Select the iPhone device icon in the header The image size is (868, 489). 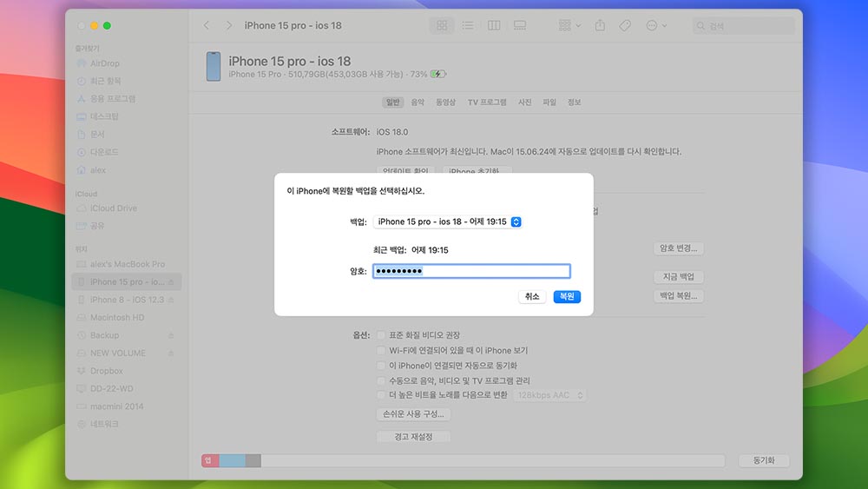pos(214,67)
